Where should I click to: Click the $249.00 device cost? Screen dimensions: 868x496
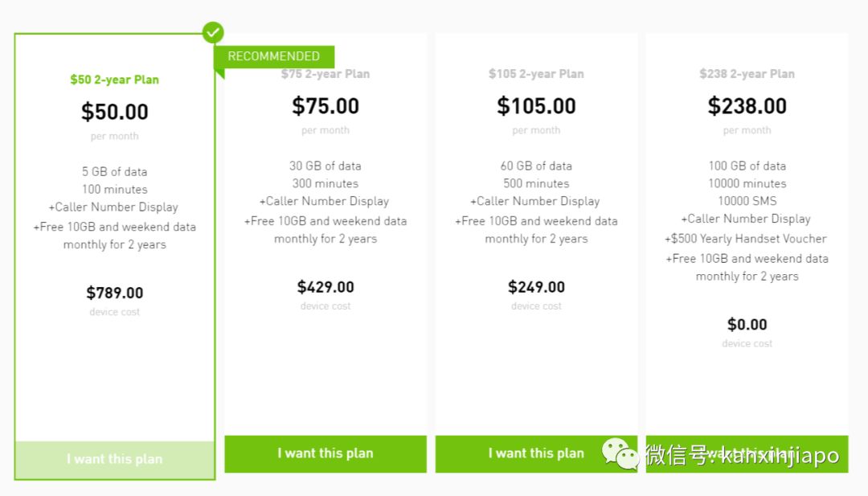(536, 287)
